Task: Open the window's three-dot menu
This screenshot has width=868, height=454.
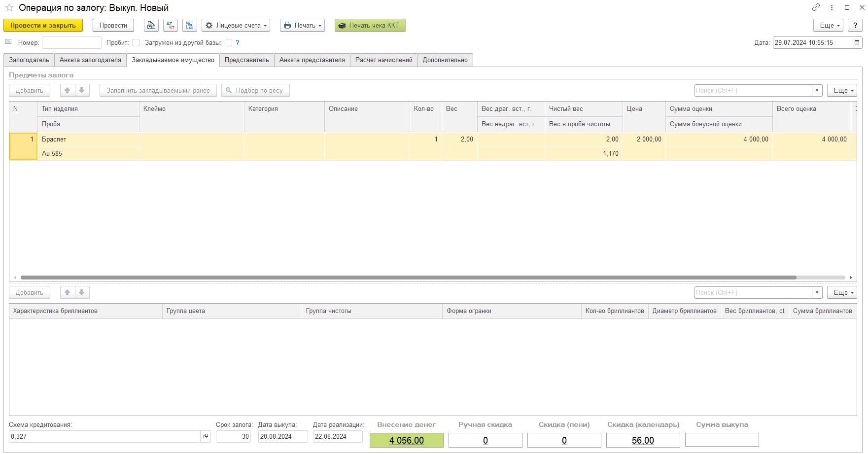Action: pyautogui.click(x=832, y=7)
